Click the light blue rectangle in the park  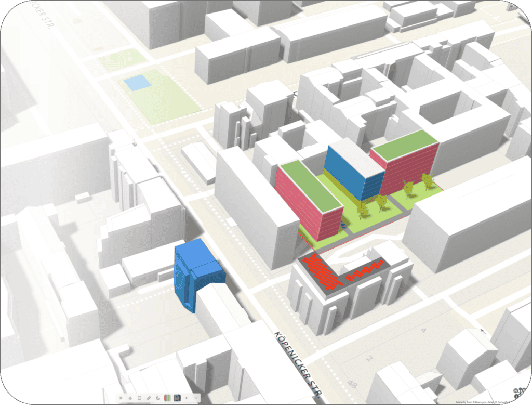[137, 83]
